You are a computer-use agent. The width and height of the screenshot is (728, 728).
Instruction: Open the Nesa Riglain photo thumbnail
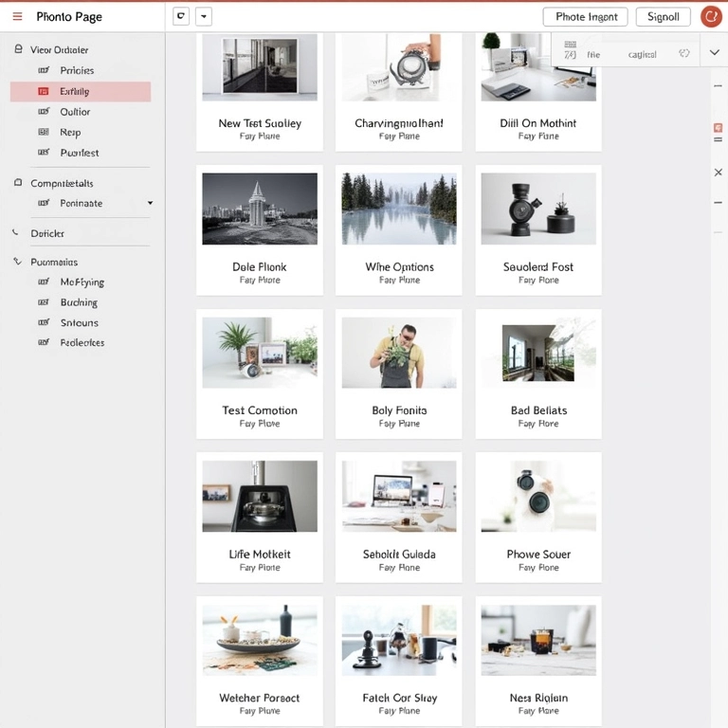[538, 640]
